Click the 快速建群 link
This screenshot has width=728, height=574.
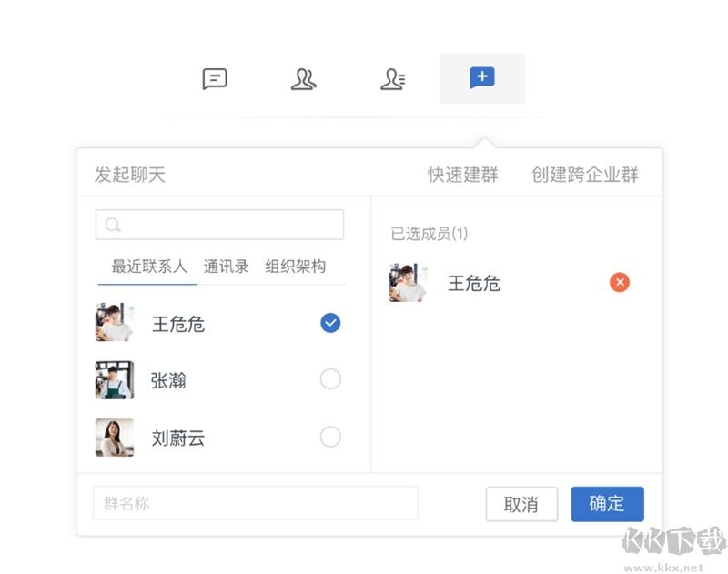[x=462, y=174]
